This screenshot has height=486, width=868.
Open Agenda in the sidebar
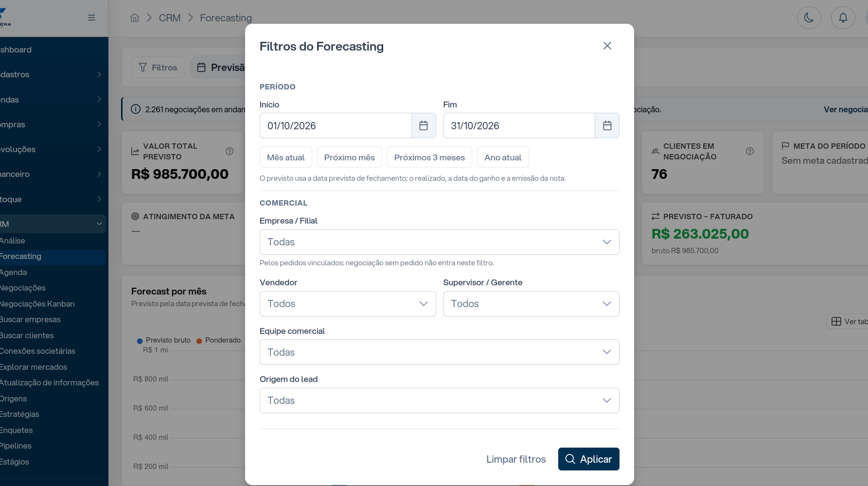click(13, 272)
